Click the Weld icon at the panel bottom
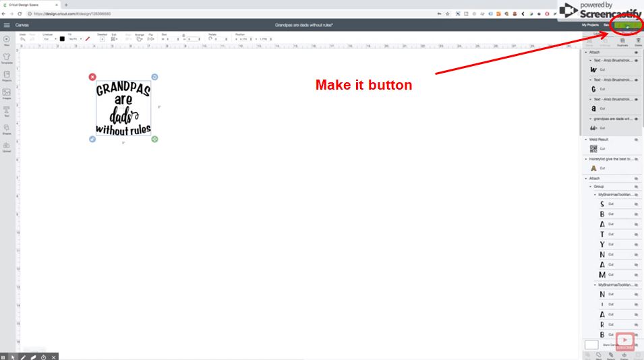644x360 pixels. pyautogui.click(x=598, y=355)
